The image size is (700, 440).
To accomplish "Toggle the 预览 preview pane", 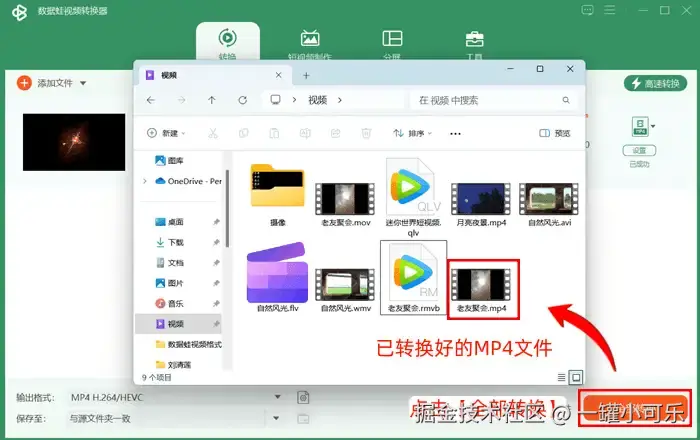I will [x=554, y=133].
